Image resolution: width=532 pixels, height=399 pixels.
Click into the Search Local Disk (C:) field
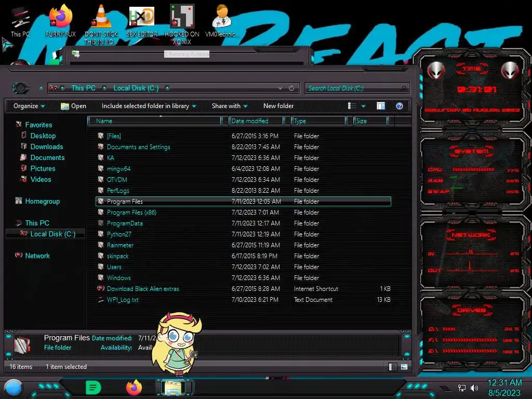click(x=357, y=88)
